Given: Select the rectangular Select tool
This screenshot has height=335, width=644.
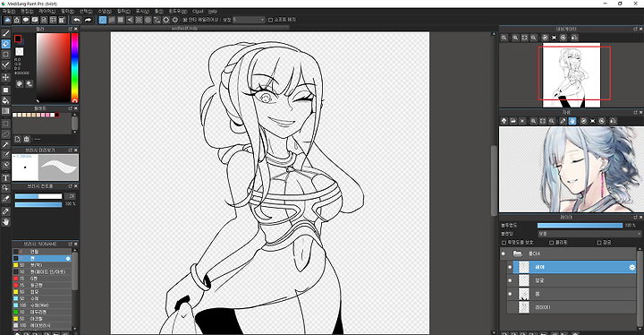Looking at the screenshot, I should click(5, 124).
